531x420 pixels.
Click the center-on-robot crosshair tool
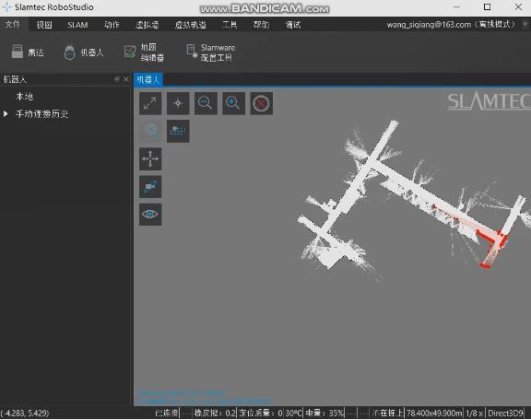click(178, 103)
